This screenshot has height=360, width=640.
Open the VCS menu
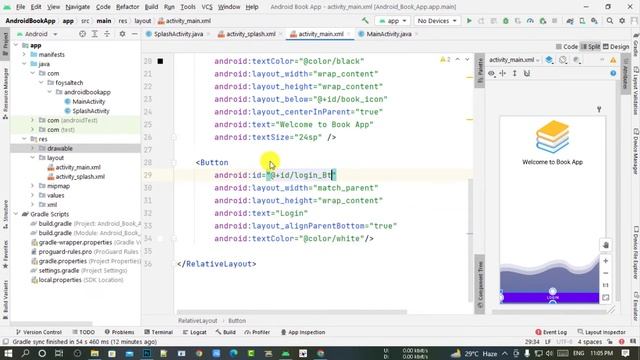pos(207,7)
